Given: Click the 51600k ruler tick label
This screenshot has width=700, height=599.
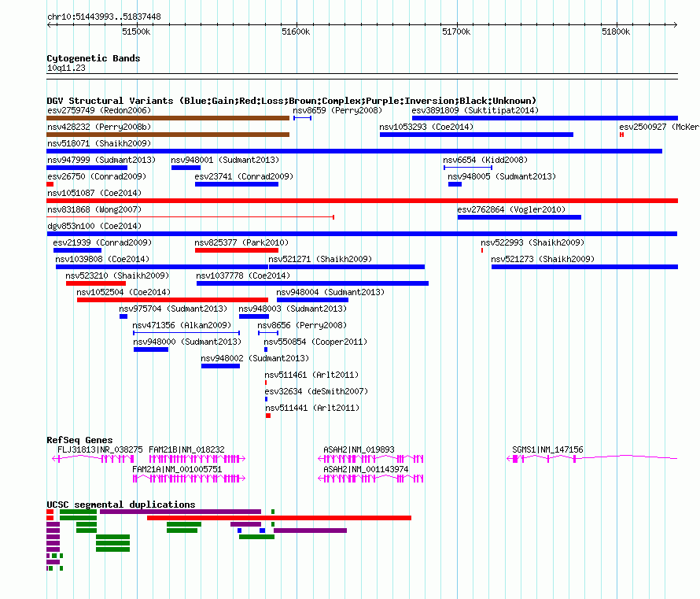Looking at the screenshot, I should pos(296,31).
